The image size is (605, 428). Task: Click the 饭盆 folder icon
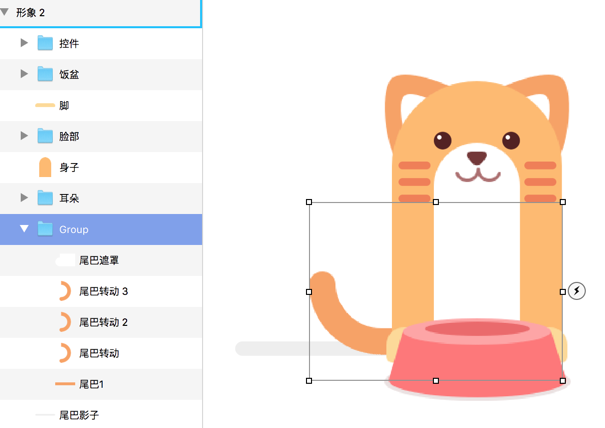(x=45, y=74)
